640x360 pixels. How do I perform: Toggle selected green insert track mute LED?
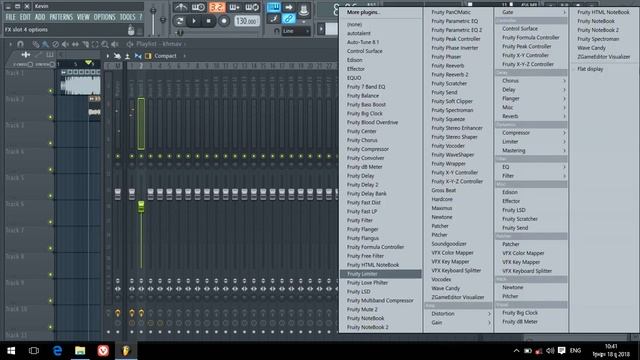click(141, 156)
